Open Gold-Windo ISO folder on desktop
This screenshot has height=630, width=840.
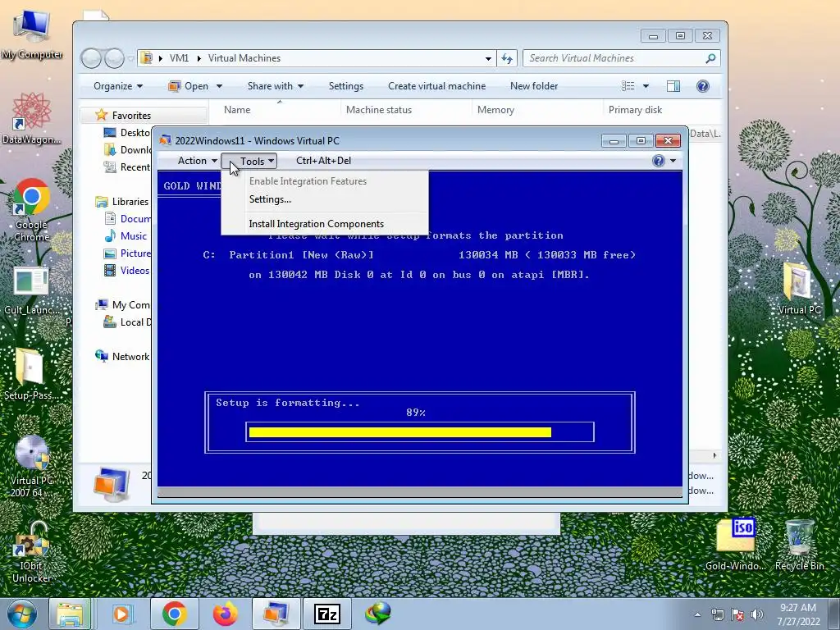coord(736,545)
